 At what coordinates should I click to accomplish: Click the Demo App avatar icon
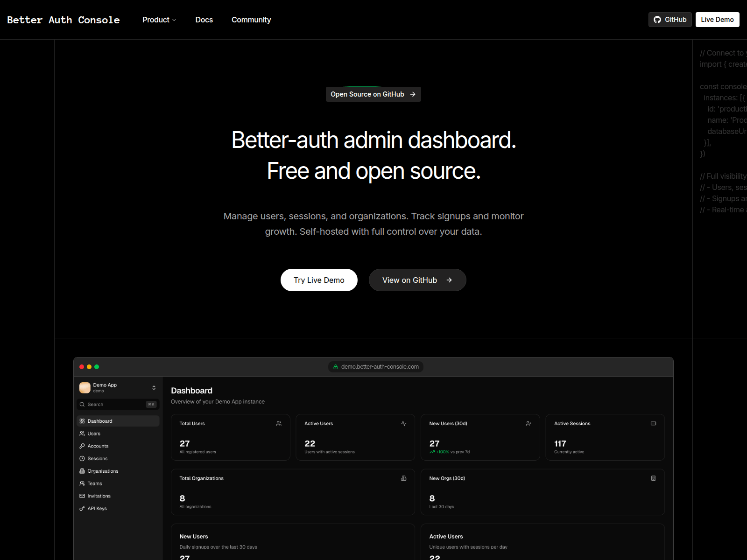point(85,388)
